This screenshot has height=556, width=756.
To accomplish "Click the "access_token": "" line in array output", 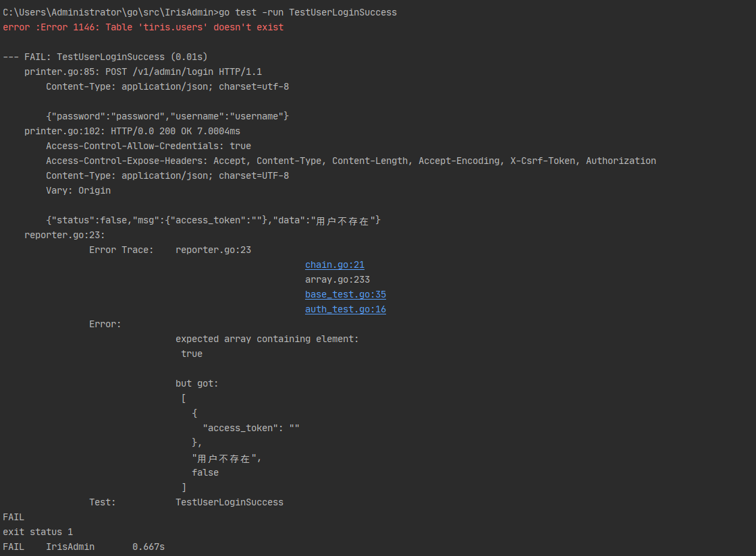I will pos(251,428).
